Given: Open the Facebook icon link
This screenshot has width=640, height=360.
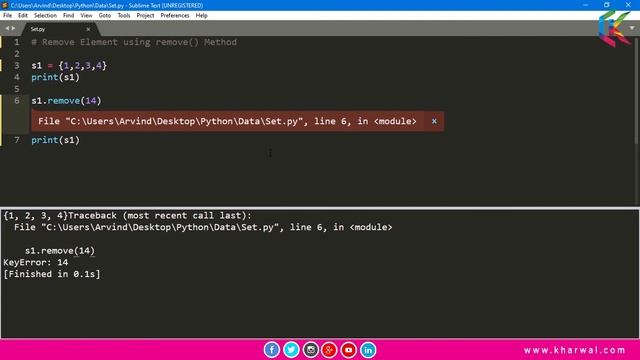Looking at the screenshot, I should pyautogui.click(x=271, y=350).
